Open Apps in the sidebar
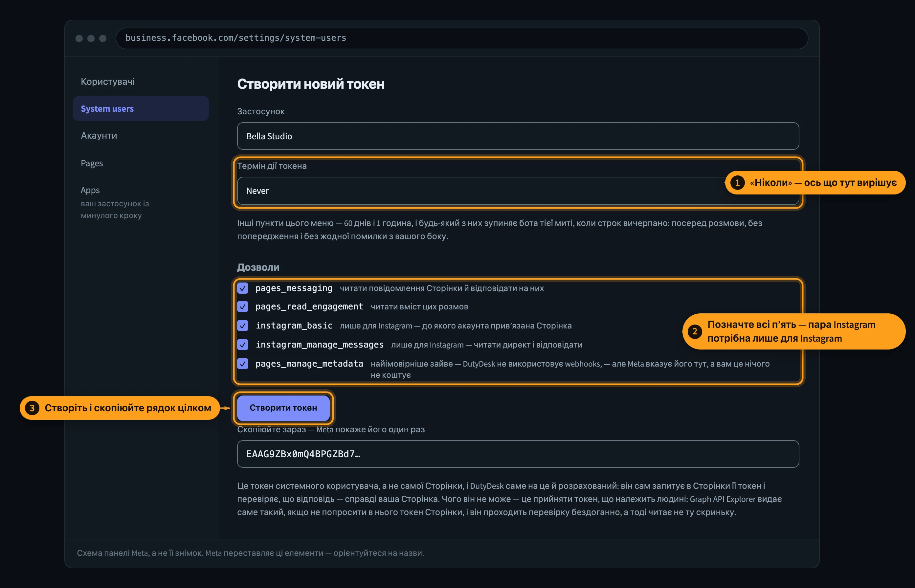Image resolution: width=915 pixels, height=588 pixels. [90, 190]
